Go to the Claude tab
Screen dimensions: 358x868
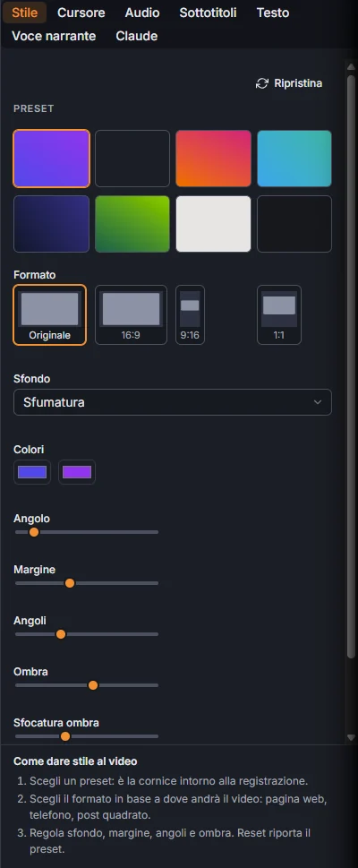137,36
